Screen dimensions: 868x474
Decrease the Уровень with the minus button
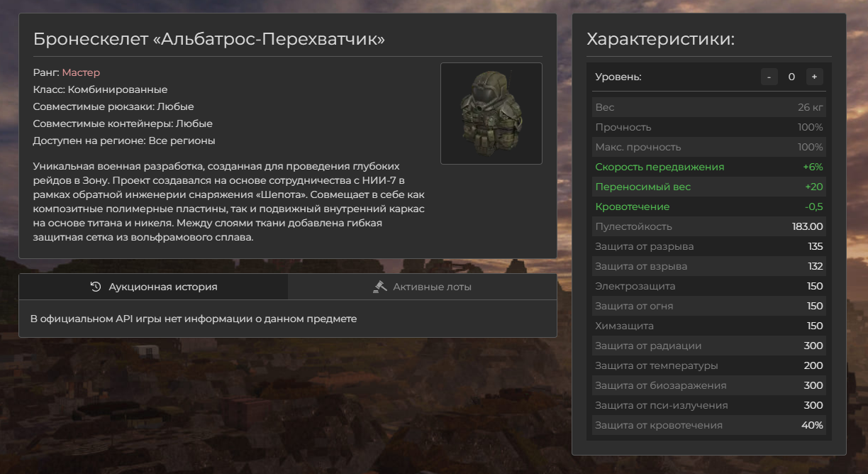[x=769, y=77]
